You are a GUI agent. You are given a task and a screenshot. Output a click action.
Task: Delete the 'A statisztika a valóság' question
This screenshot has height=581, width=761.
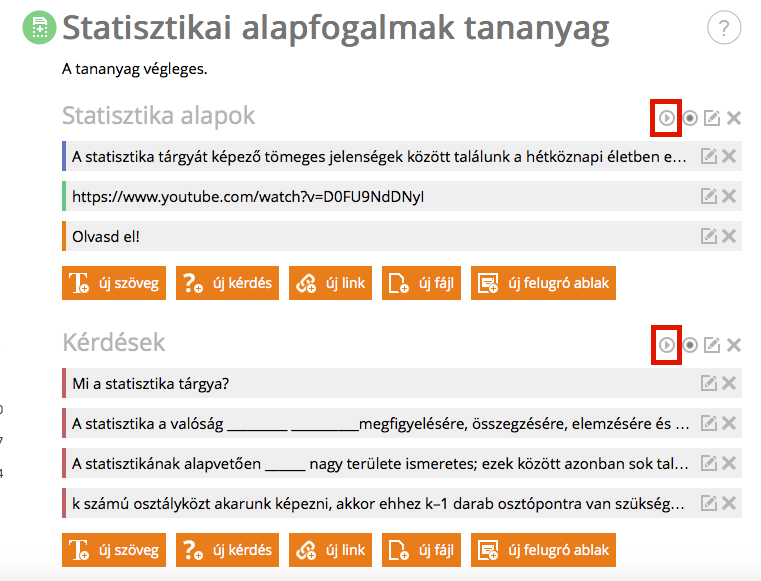click(729, 423)
